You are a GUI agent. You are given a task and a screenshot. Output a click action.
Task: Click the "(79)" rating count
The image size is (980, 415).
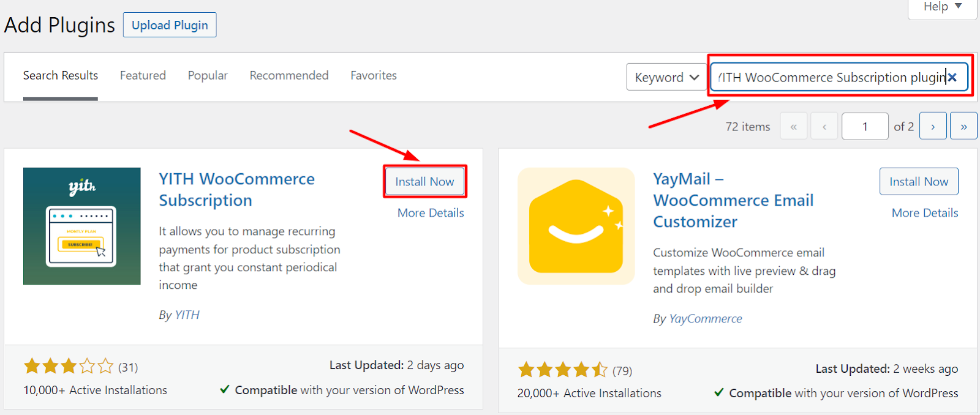click(x=622, y=371)
